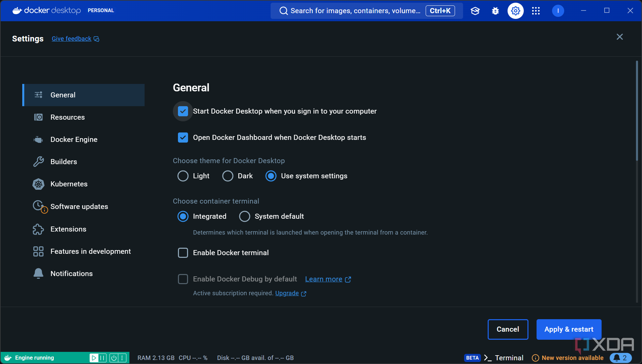This screenshot has width=642, height=364.
Task: Click the Builders wrench icon
Action: pos(38,162)
